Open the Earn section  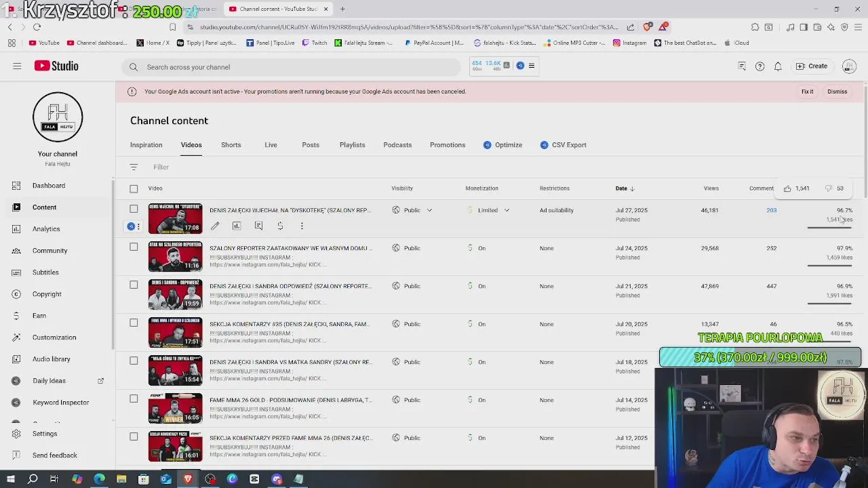(39, 316)
